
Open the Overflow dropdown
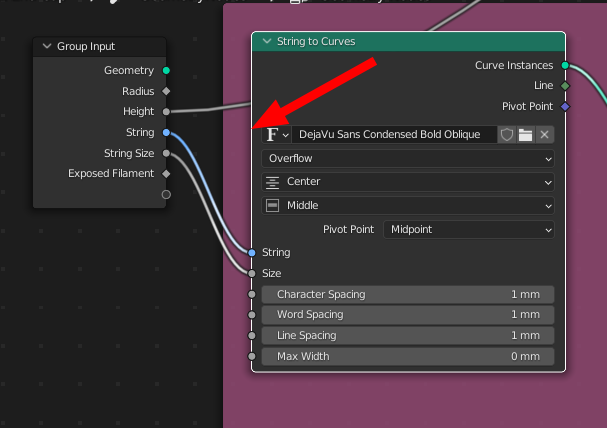[x=408, y=159]
